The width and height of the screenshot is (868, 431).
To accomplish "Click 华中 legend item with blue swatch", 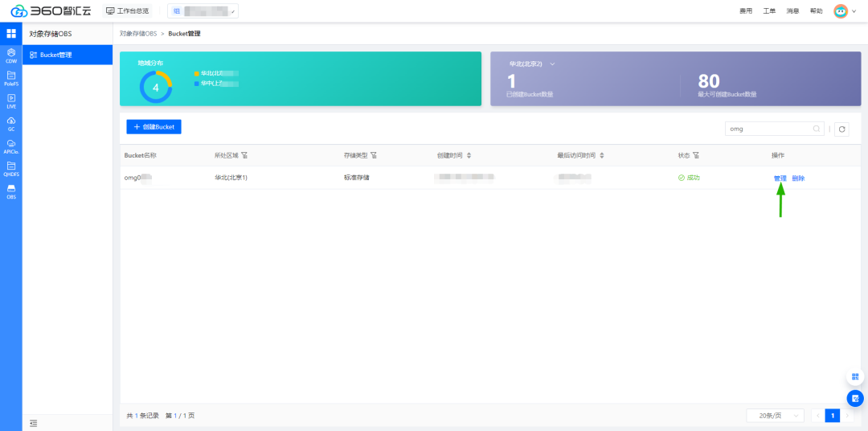I will coord(216,84).
